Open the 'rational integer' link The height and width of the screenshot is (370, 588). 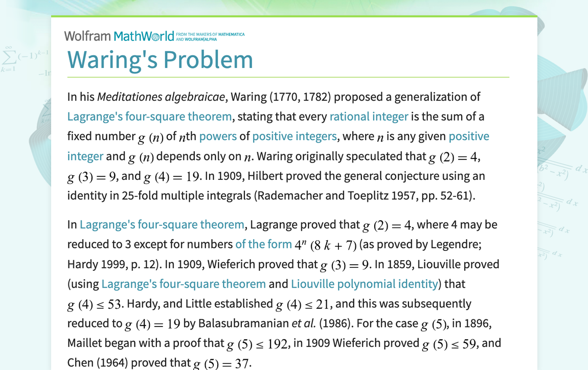(x=369, y=117)
